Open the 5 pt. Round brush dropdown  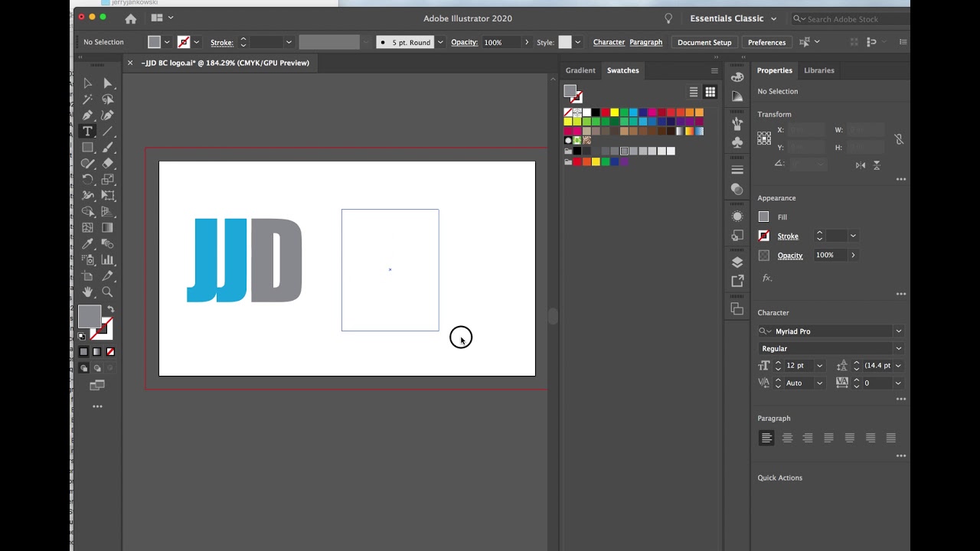point(440,42)
